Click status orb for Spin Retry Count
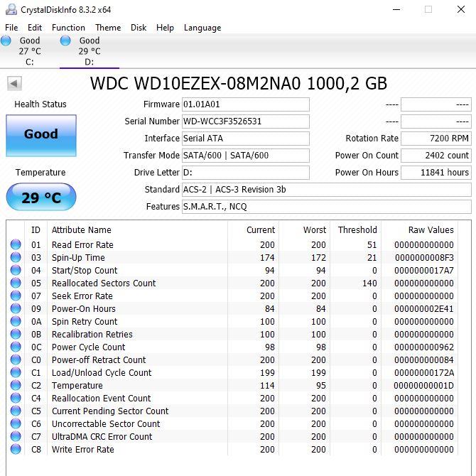Screen dimensions: 476x476 (16, 321)
